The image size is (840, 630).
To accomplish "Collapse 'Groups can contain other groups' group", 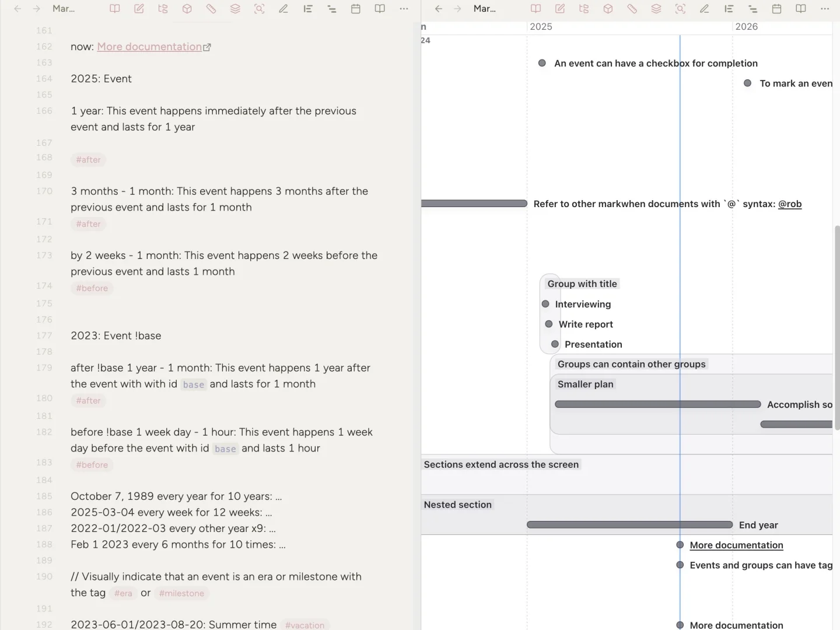I will click(632, 364).
